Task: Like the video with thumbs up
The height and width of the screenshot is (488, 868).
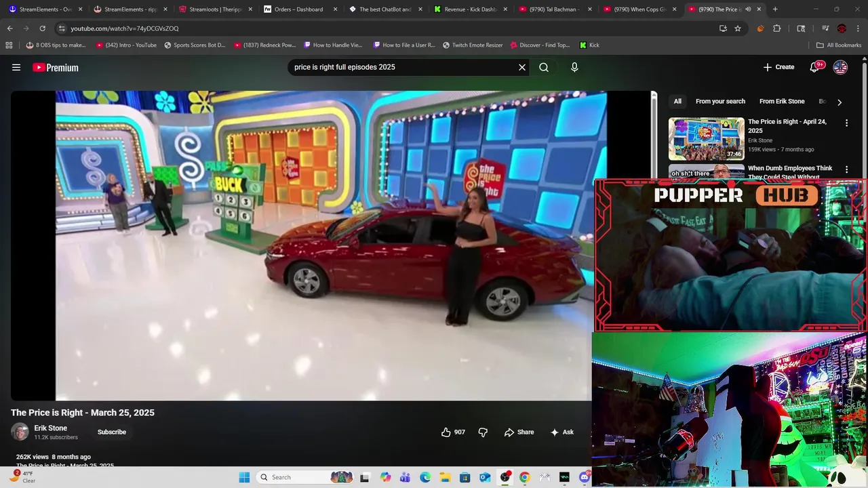Action: coord(453,432)
